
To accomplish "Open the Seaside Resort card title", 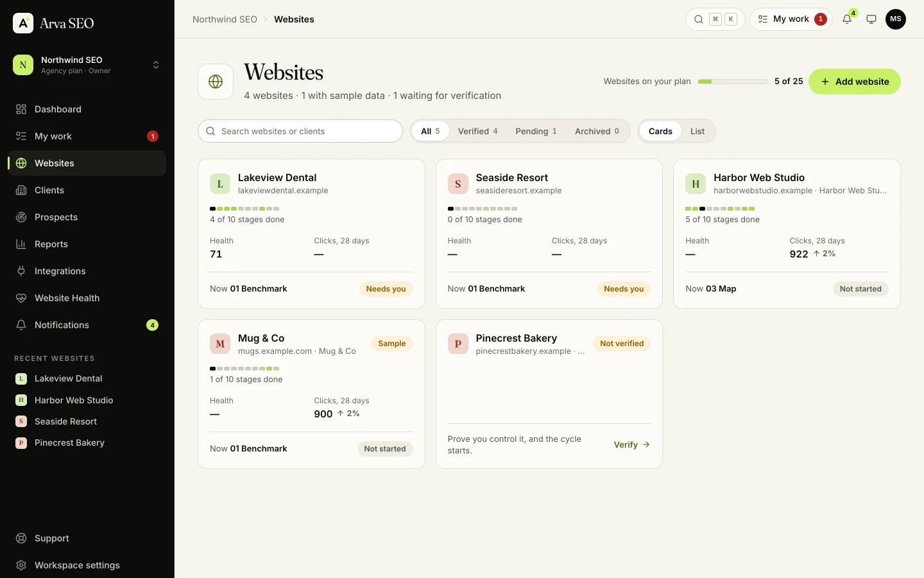I will [512, 177].
